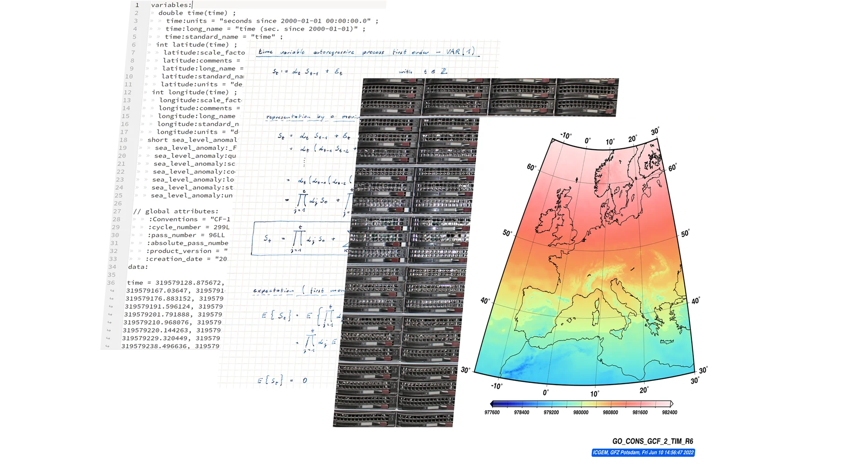This screenshot has height=465, width=868.
Task: Click the handwritten VAR(1) title heading
Action: point(367,52)
